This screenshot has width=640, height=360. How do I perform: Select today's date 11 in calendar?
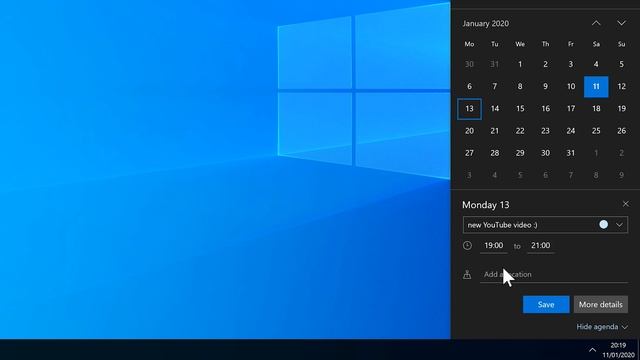click(x=596, y=87)
